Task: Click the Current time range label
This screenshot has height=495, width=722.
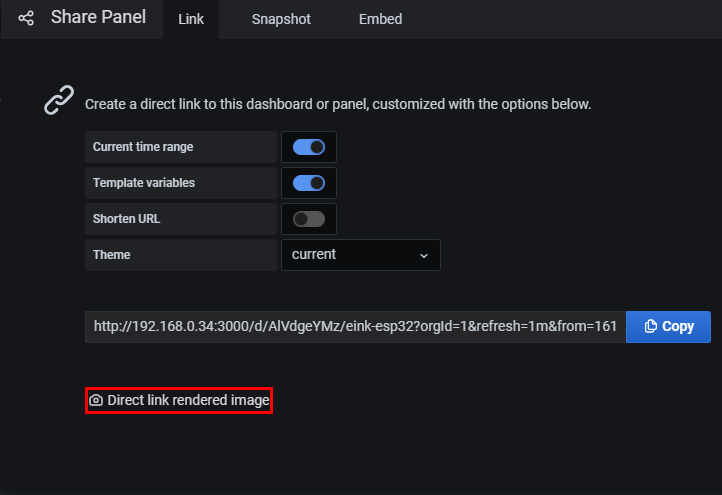Action: 143,147
